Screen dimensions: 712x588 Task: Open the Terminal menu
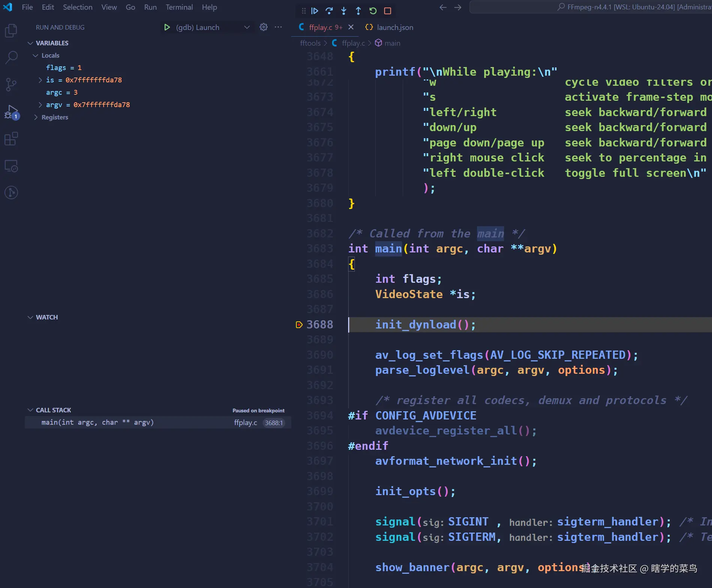pos(179,7)
